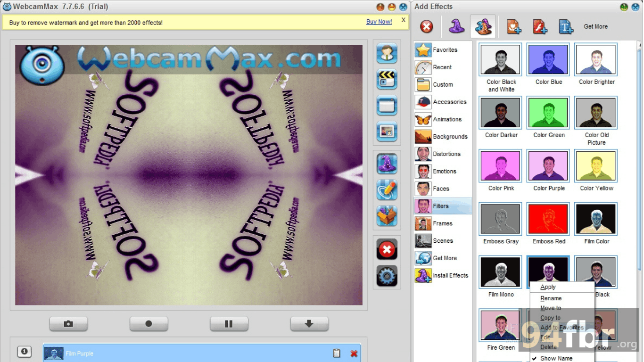This screenshot has height=362, width=644.
Task: Toggle Show Name in the context menu
Action: pos(561,358)
